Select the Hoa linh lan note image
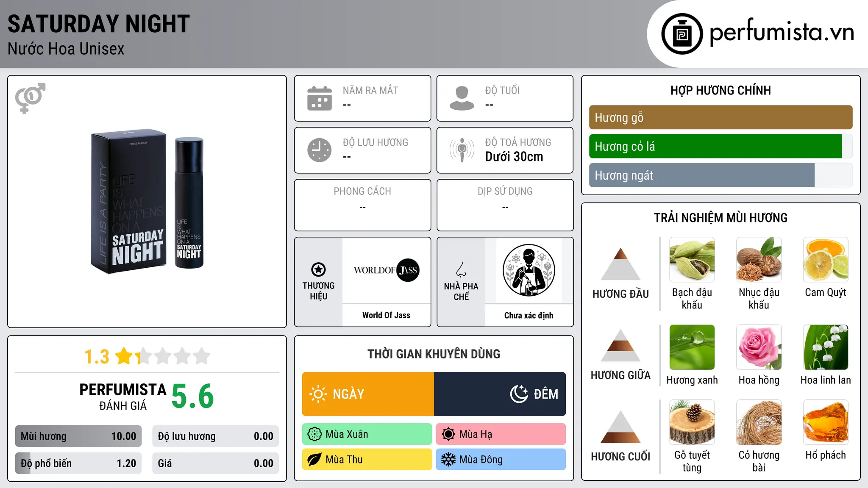This screenshot has height=488, width=868. (x=826, y=347)
